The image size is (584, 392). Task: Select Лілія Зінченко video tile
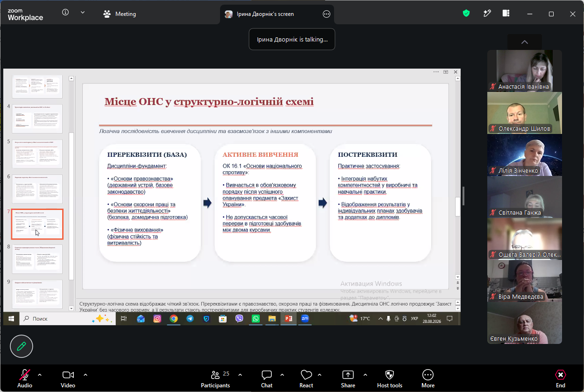[x=525, y=154]
